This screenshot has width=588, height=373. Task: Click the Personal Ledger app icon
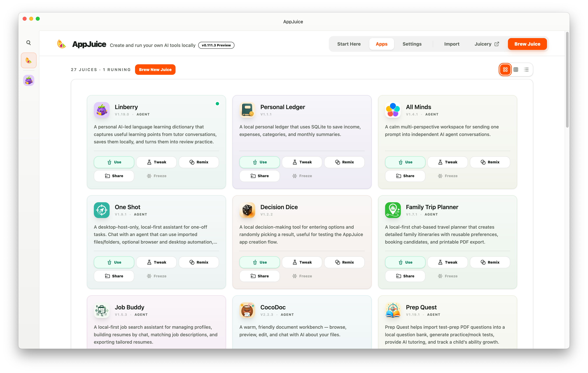[247, 110]
